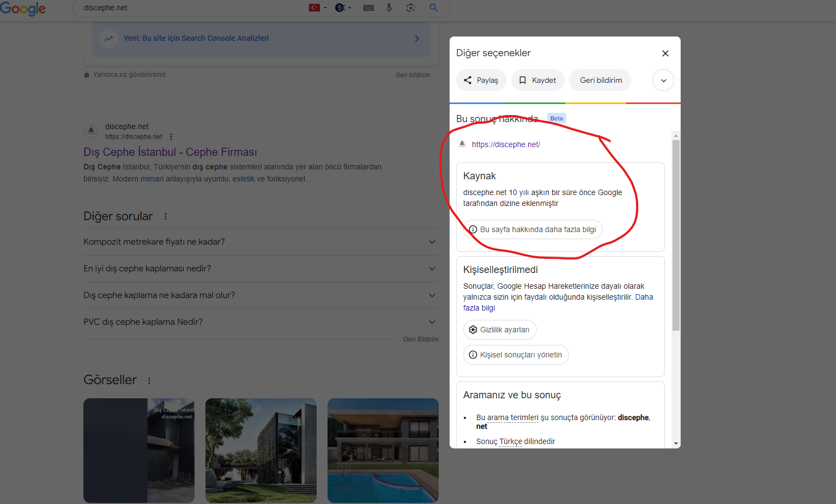Click the Beta badge
The image size is (836, 504).
(x=556, y=118)
